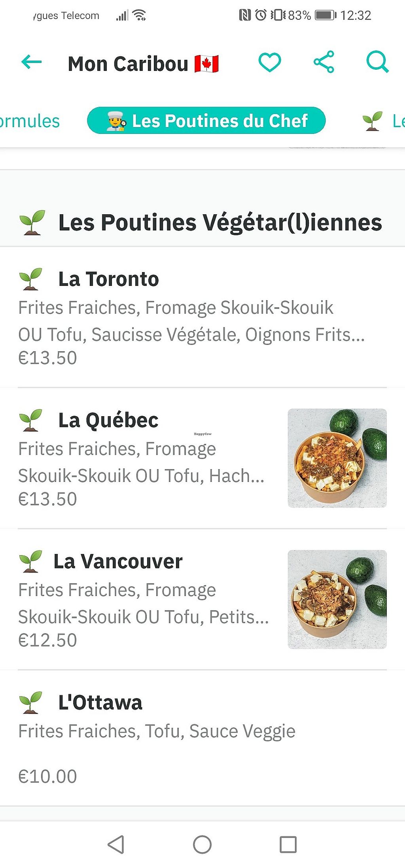
Task: Select Les Poutines du Chef tab
Action: [x=206, y=120]
